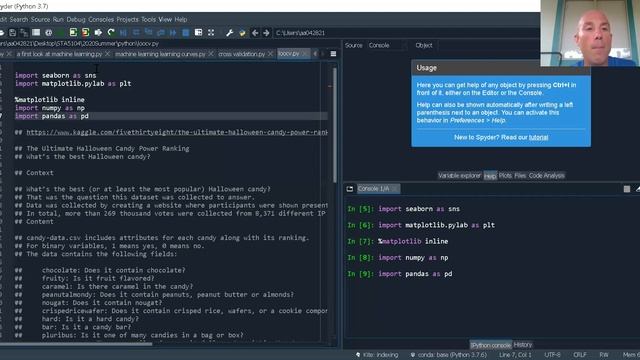The width and height of the screenshot is (640, 360).
Task: Open the Consoles menu
Action: click(x=101, y=19)
